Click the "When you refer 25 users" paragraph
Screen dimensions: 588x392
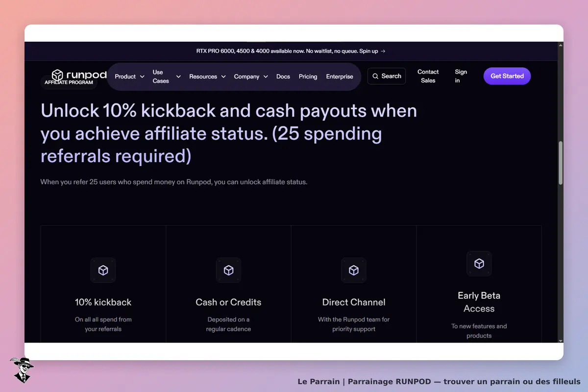click(x=174, y=182)
